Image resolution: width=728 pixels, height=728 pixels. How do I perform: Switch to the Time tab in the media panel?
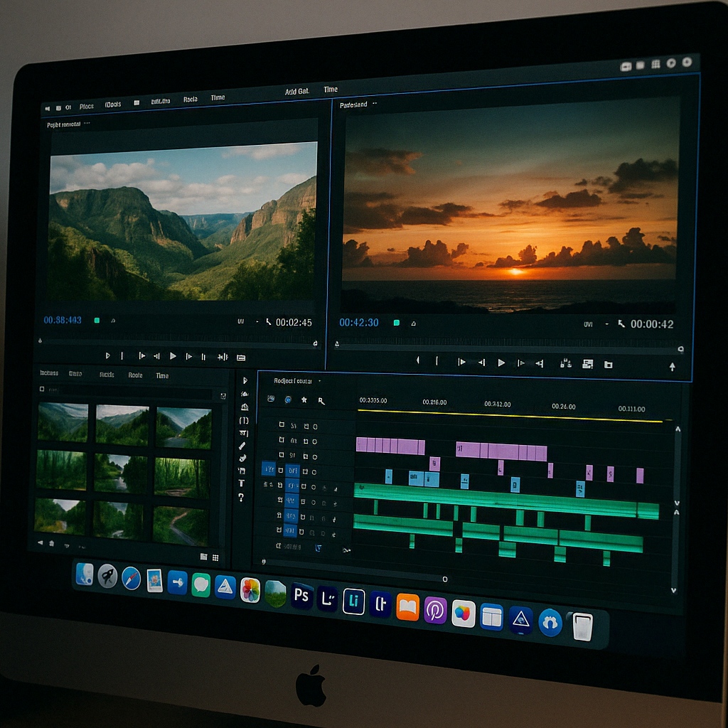(x=162, y=375)
